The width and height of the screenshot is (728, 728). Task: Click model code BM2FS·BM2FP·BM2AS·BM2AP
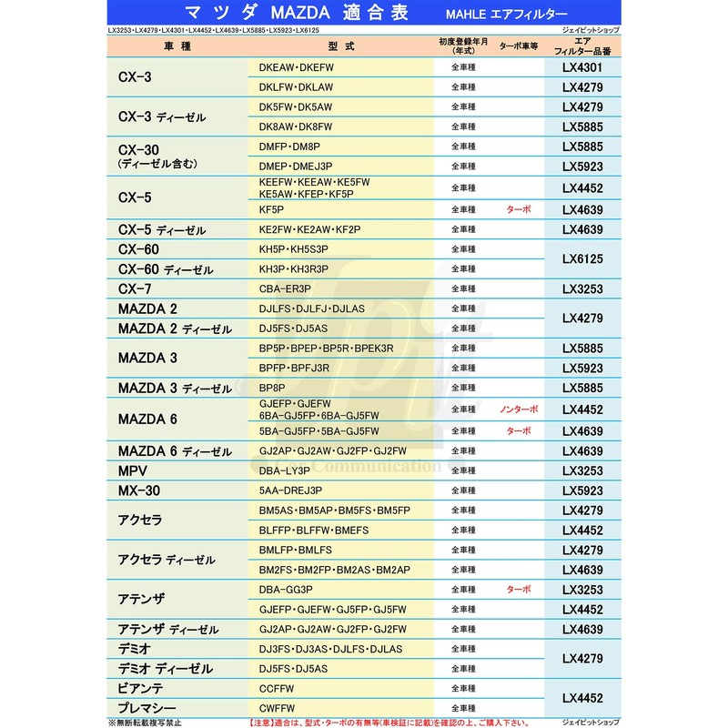[334, 570]
